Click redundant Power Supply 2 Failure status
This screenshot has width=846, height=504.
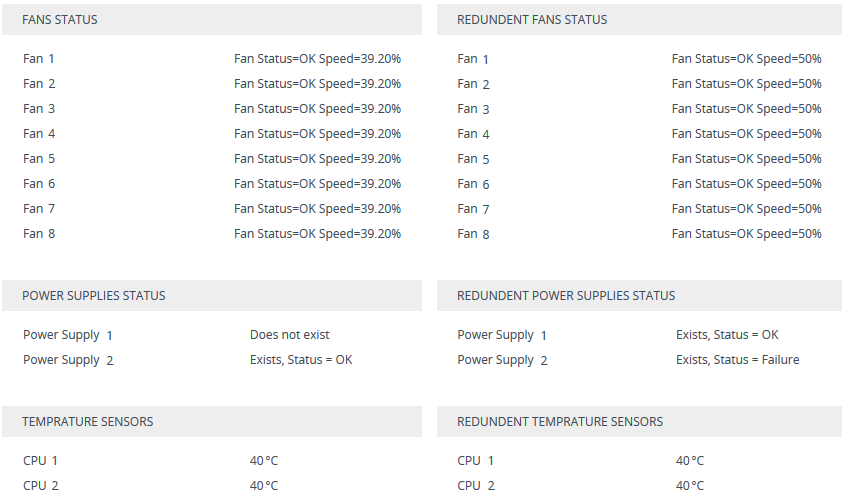point(737,360)
